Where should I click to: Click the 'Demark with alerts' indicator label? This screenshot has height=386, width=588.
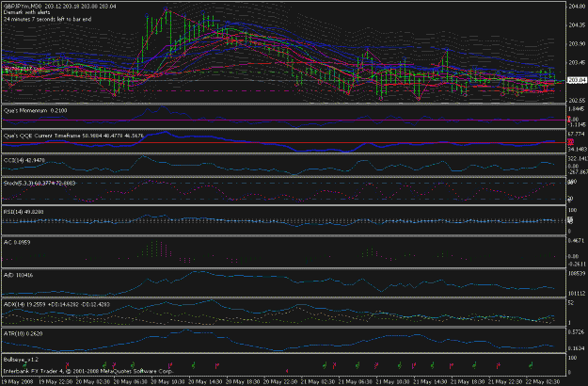point(26,12)
